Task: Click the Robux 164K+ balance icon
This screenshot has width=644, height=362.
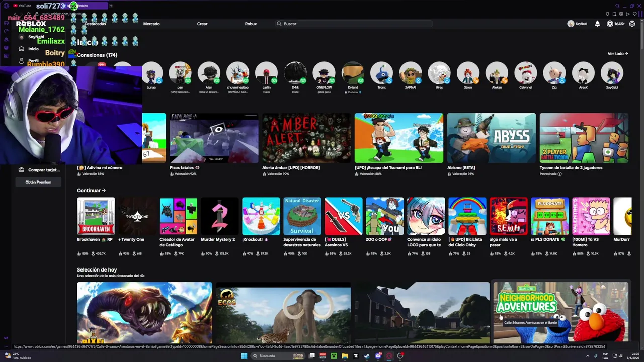Action: tap(610, 24)
